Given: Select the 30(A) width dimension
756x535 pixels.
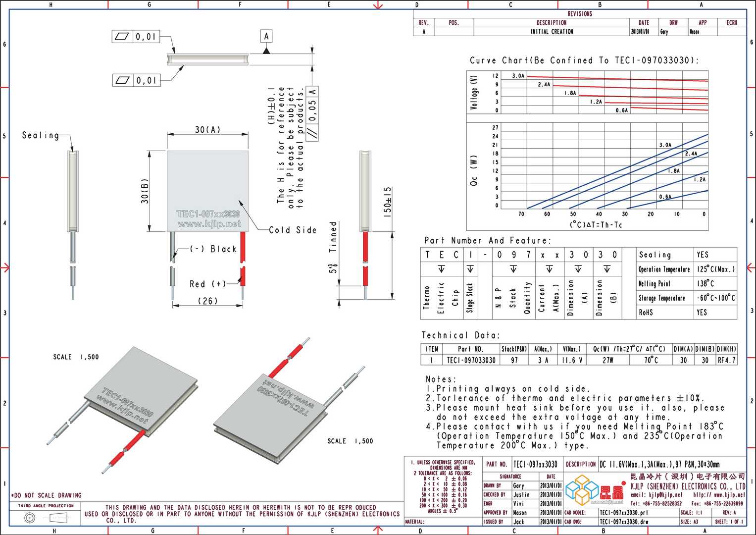Looking at the screenshot, I should coord(207,129).
